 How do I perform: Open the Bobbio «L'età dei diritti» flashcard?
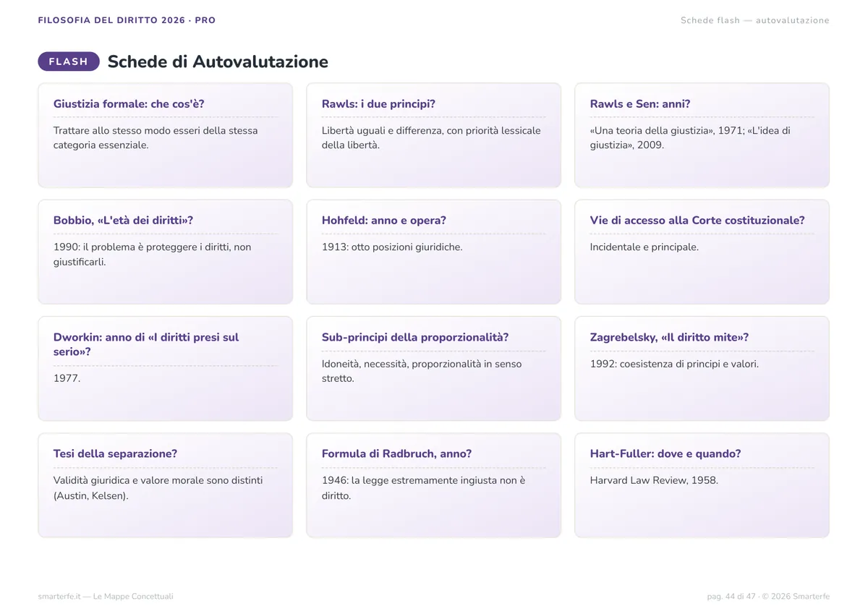point(165,252)
